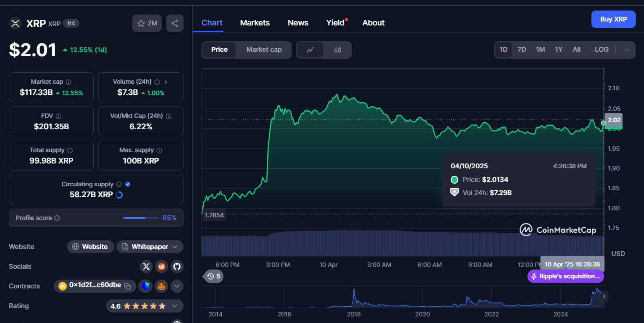Open the News tab

tap(298, 23)
